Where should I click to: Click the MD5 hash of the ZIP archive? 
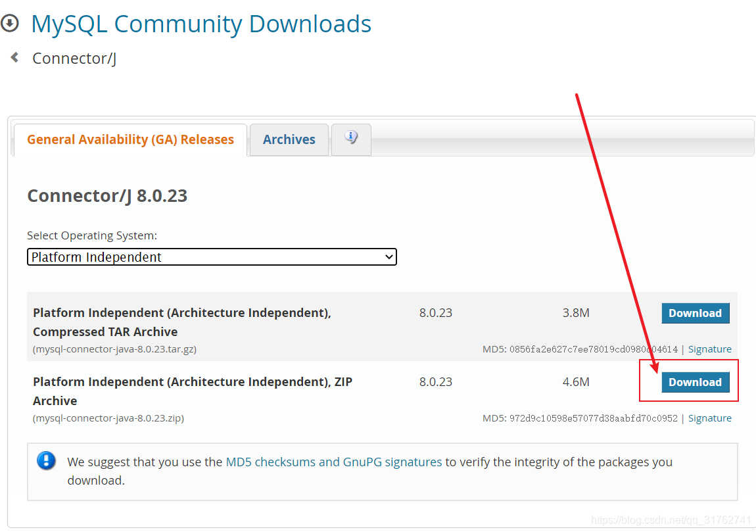[593, 418]
